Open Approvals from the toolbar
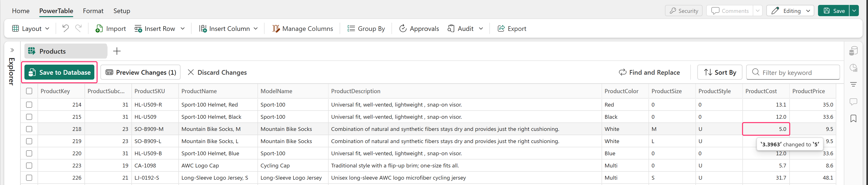 pyautogui.click(x=419, y=29)
